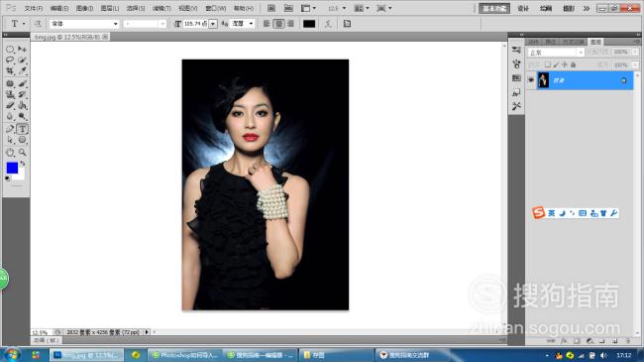Open the tool presets collapsed panel icon

coord(516,106)
